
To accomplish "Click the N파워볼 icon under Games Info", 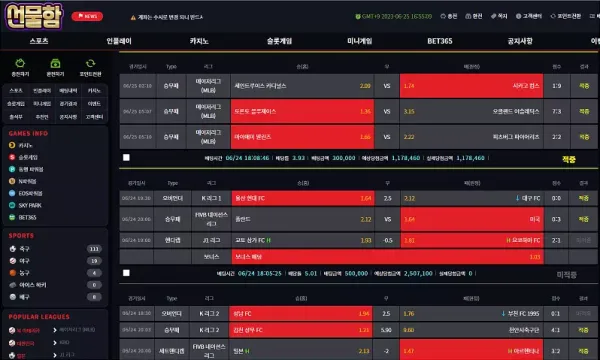I will point(12,181).
